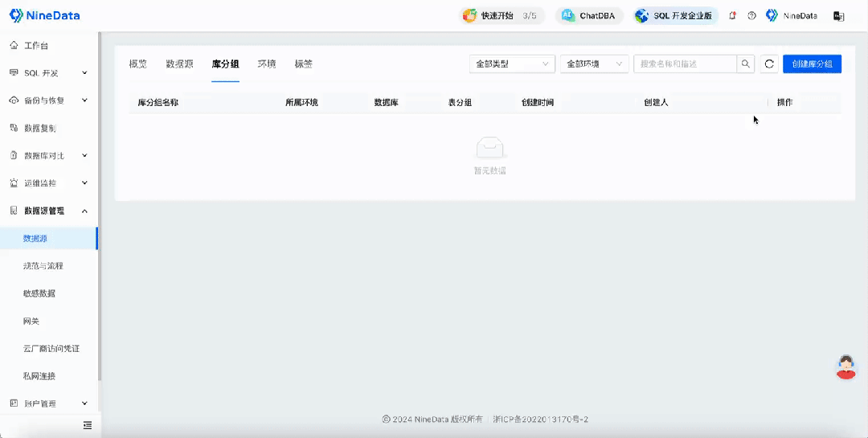Click the 运维监控 alarm icon

click(14, 182)
